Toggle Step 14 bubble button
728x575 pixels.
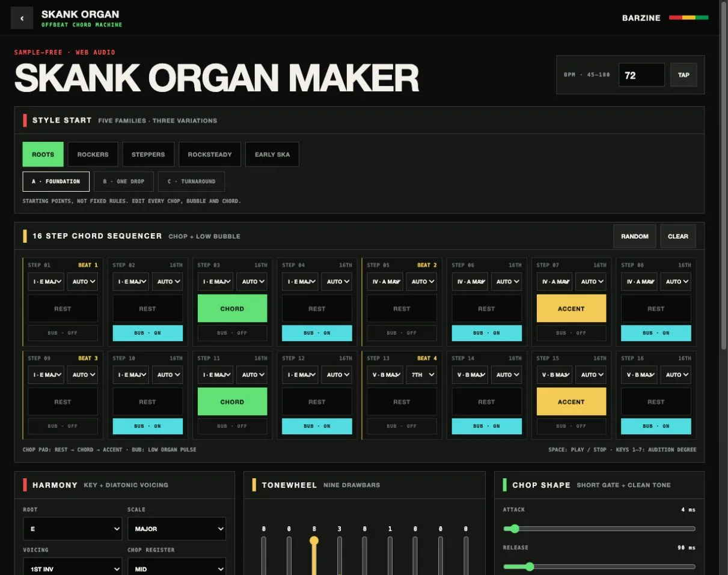tap(486, 426)
